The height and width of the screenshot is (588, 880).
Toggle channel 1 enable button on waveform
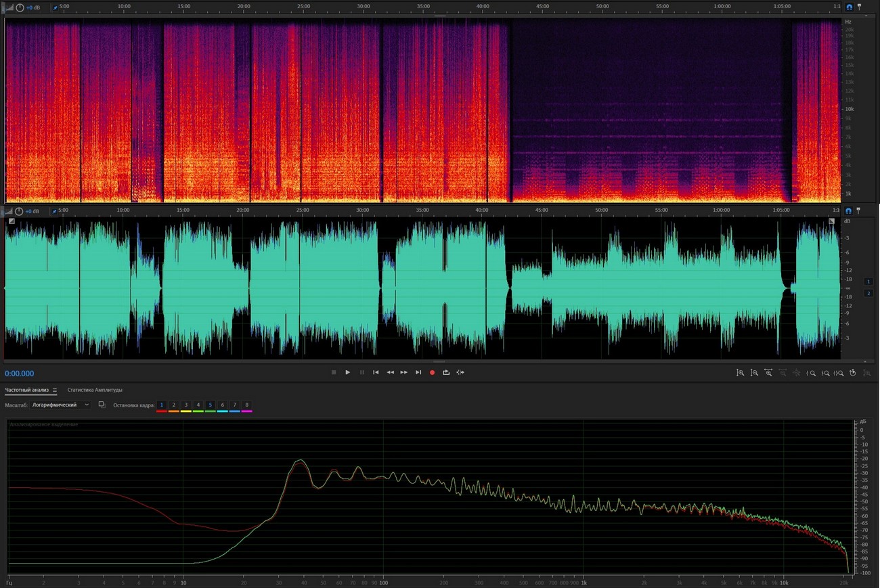click(868, 281)
